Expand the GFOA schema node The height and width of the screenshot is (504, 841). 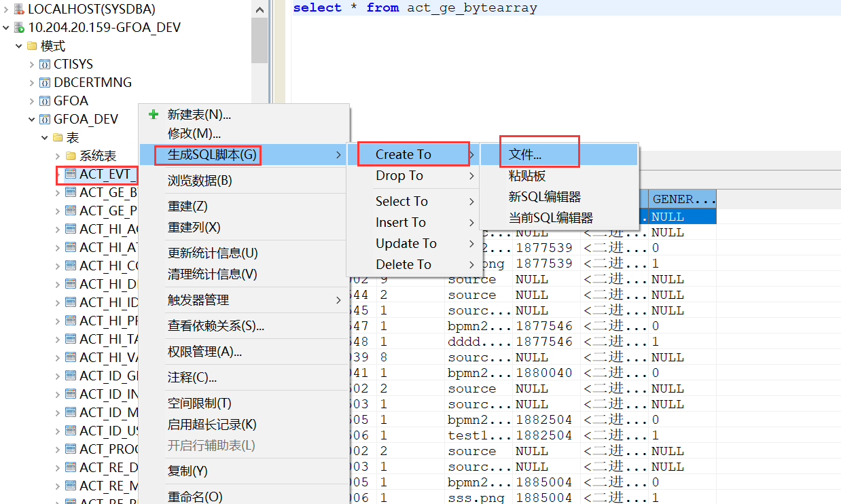click(32, 101)
